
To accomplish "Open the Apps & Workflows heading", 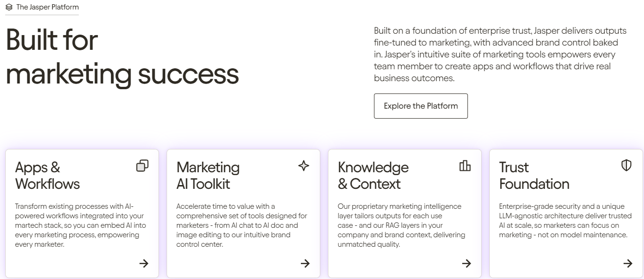I will pos(47,176).
